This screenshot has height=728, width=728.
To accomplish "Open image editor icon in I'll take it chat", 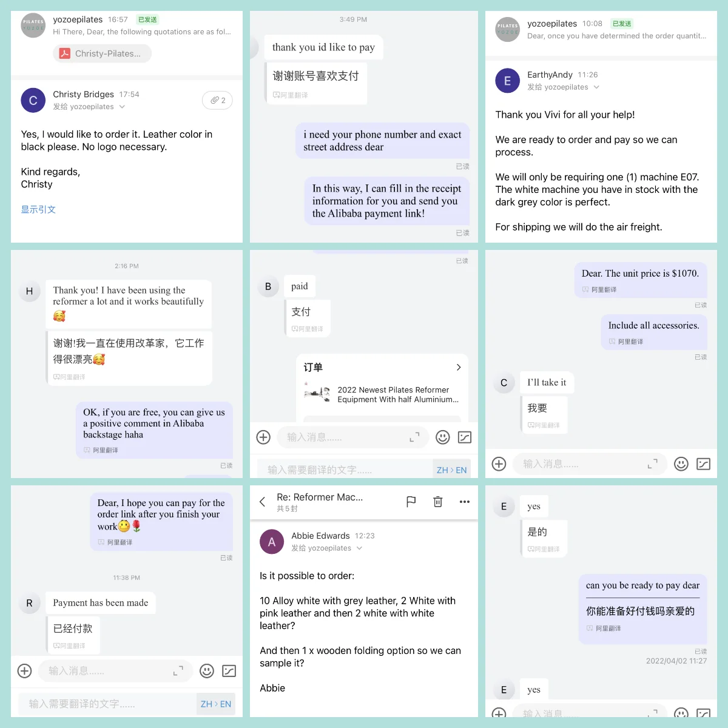I will (x=704, y=464).
